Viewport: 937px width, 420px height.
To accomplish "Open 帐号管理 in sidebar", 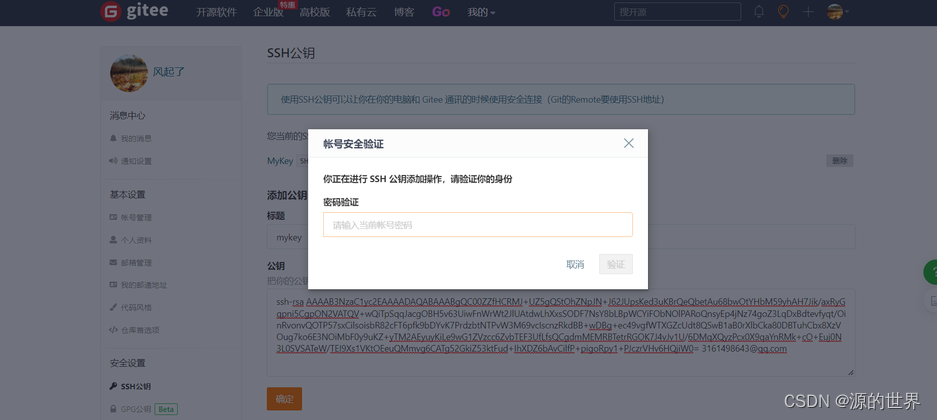I will (x=136, y=217).
